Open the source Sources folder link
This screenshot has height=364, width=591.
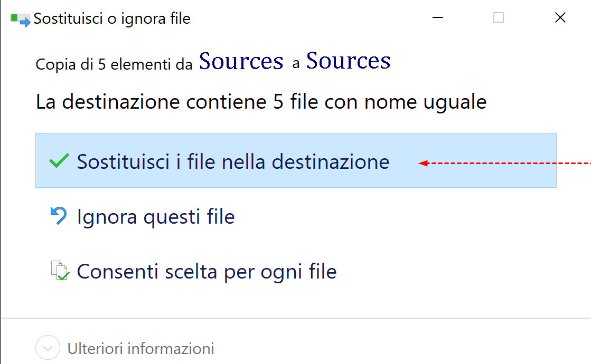pos(241,62)
